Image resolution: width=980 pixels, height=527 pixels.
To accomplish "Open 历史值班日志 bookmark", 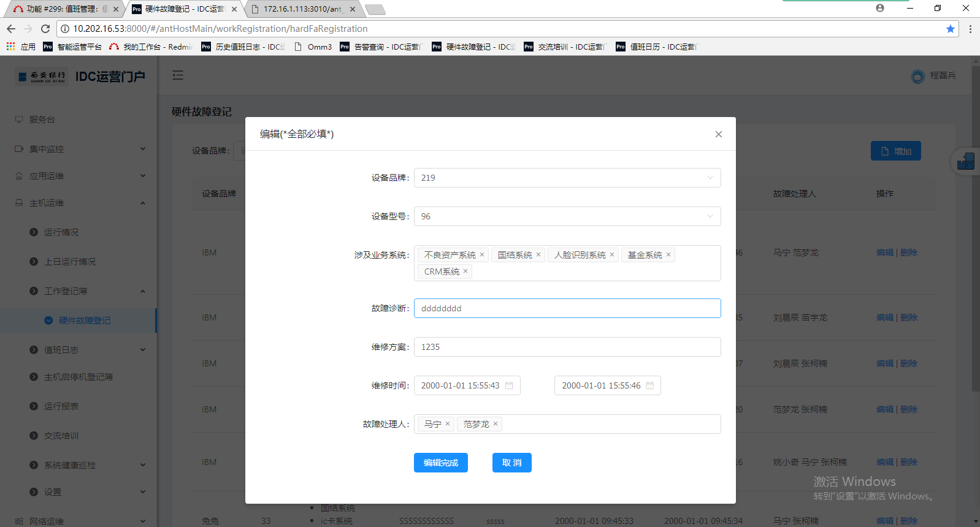I will (x=243, y=47).
